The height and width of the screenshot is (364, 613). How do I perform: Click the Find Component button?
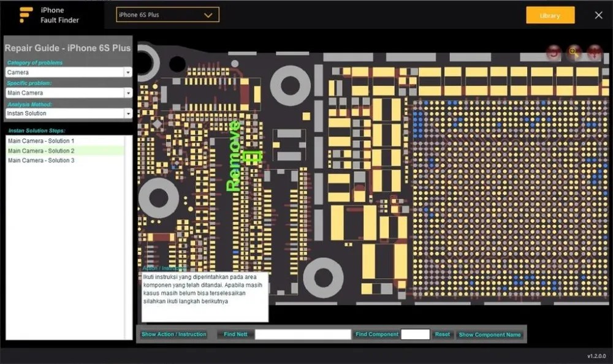pyautogui.click(x=377, y=335)
